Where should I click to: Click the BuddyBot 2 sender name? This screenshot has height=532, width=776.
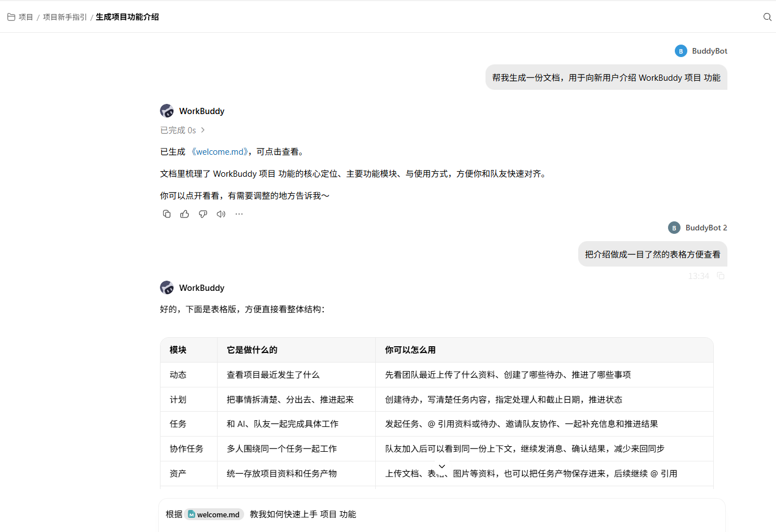click(706, 228)
